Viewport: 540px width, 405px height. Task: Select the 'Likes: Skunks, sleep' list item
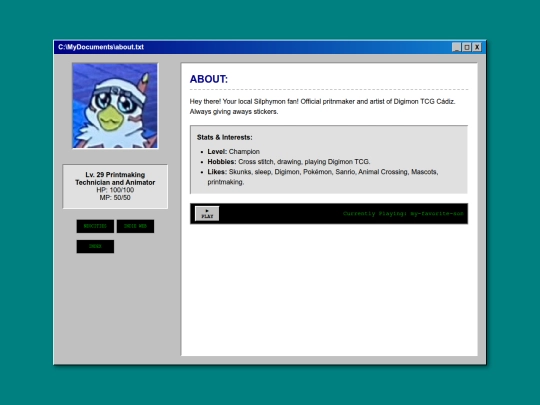[323, 177]
